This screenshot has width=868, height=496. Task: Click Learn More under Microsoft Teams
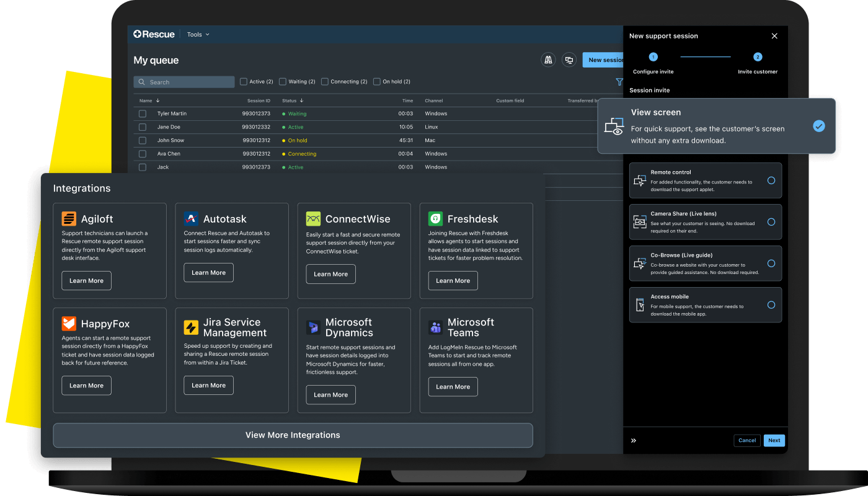click(x=453, y=387)
